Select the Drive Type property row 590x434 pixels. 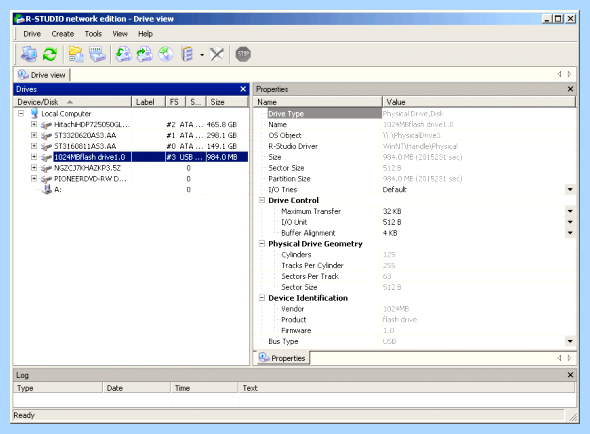(415, 114)
